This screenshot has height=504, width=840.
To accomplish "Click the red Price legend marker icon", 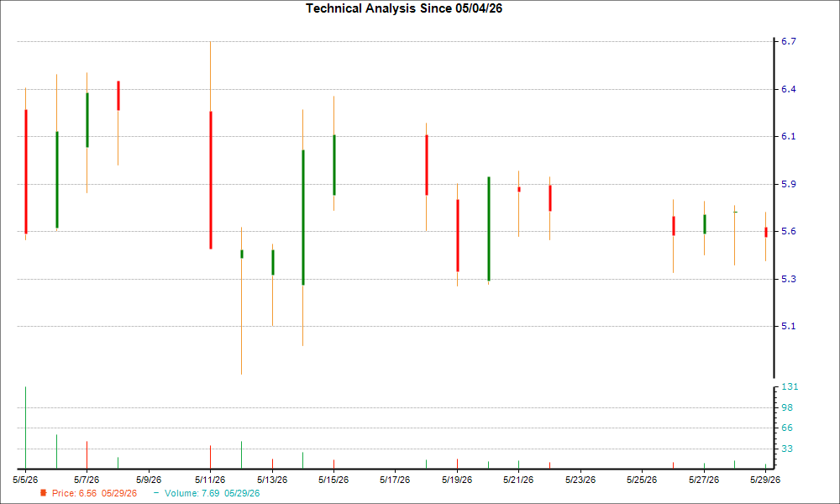I will (44, 493).
